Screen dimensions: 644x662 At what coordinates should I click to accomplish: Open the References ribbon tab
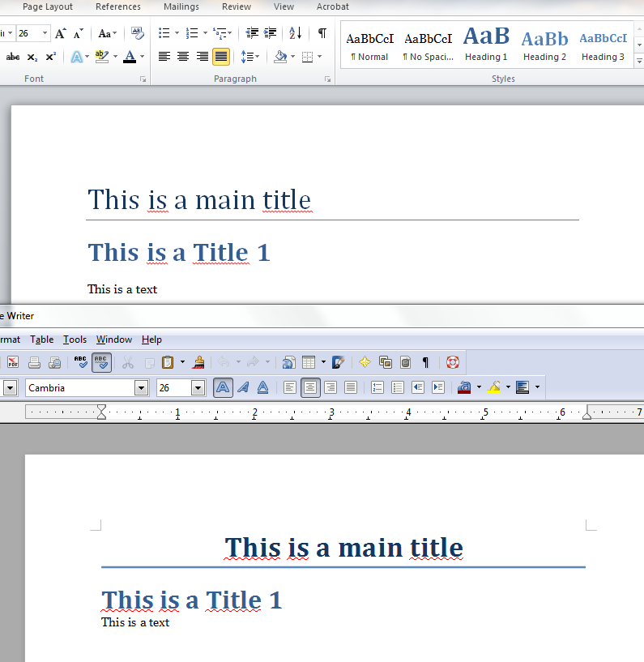click(117, 6)
